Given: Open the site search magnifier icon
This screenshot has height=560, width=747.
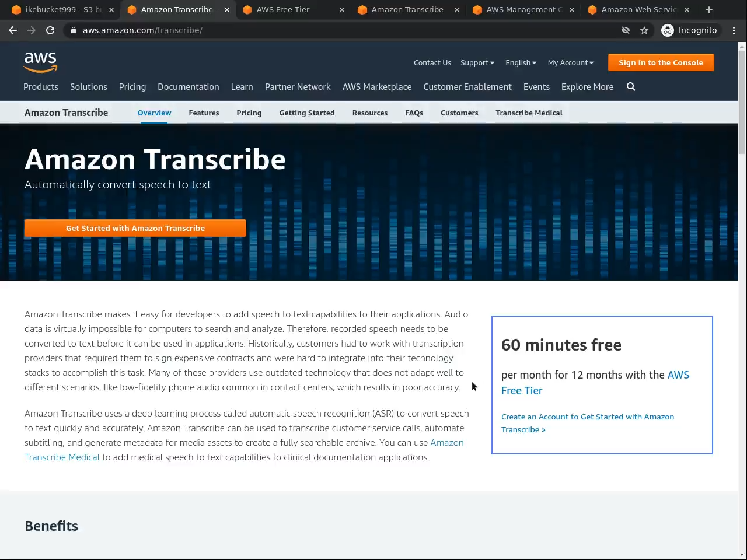Looking at the screenshot, I should 631,86.
